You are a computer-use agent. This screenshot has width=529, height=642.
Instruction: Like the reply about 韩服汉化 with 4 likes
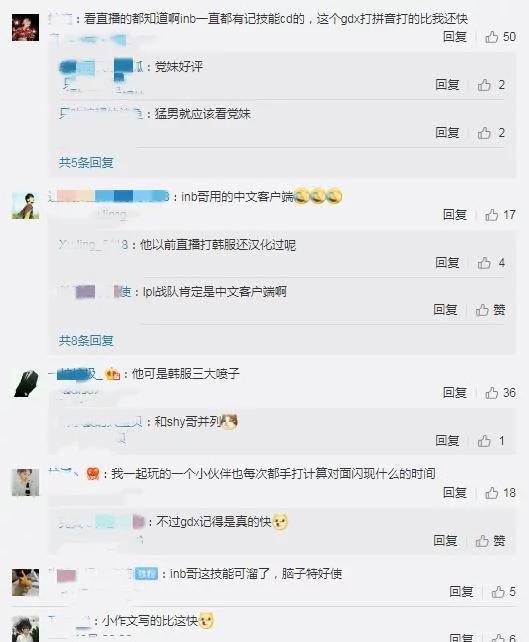point(491,262)
